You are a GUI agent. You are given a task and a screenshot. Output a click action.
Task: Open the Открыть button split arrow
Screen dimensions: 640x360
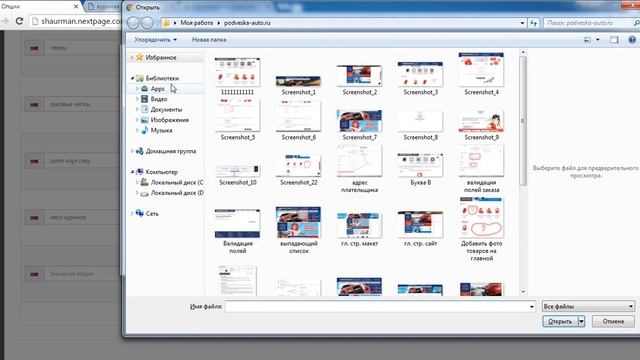point(581,322)
